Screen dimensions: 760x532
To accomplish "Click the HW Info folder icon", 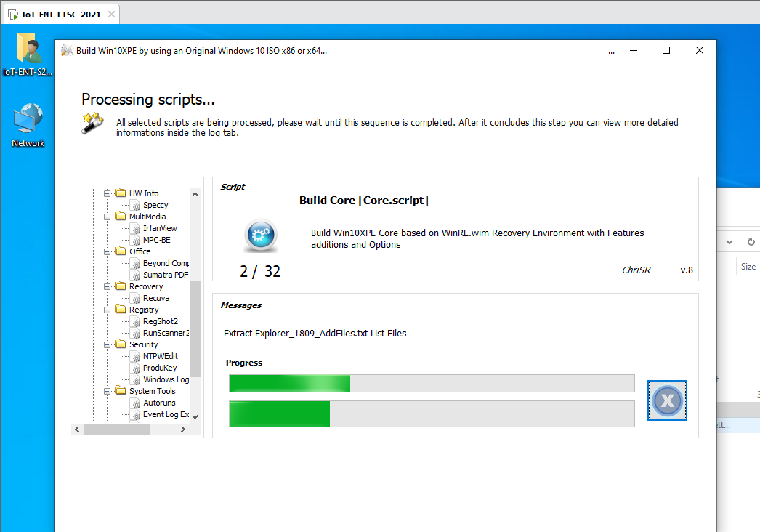I will click(x=121, y=193).
